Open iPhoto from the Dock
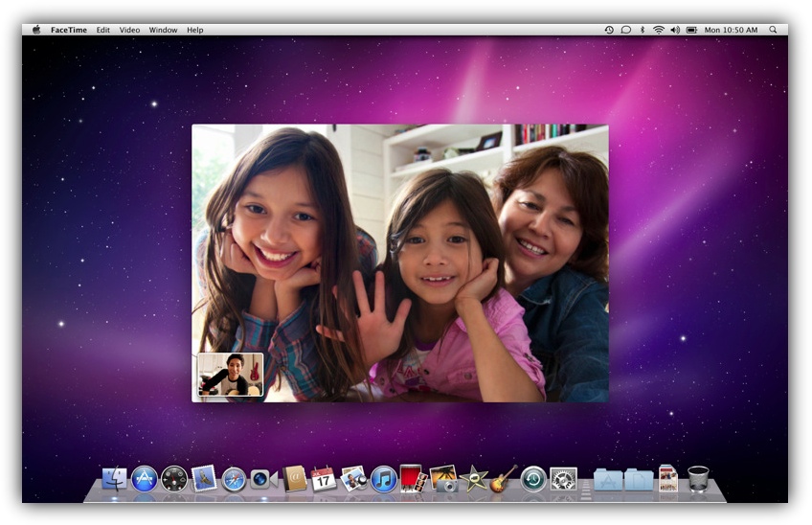 (x=443, y=478)
